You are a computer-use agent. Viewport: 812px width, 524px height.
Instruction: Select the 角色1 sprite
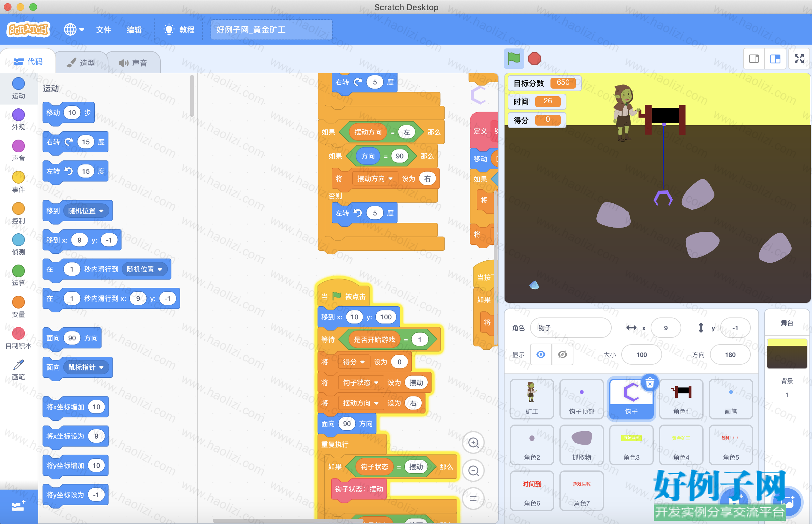coord(681,399)
